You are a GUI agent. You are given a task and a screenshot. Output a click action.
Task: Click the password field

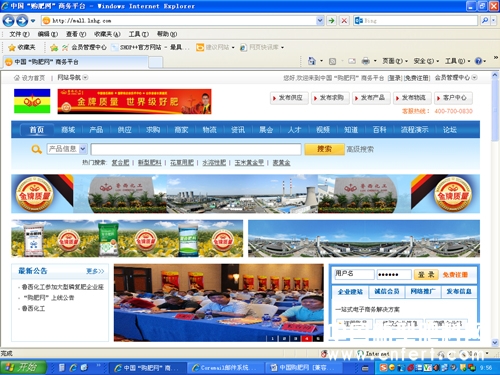pyautogui.click(x=394, y=274)
